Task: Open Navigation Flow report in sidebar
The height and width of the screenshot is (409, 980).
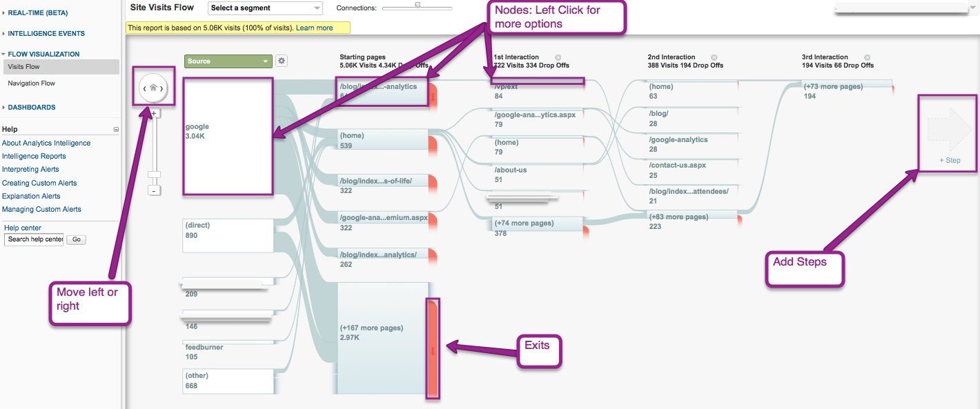Action: [32, 83]
